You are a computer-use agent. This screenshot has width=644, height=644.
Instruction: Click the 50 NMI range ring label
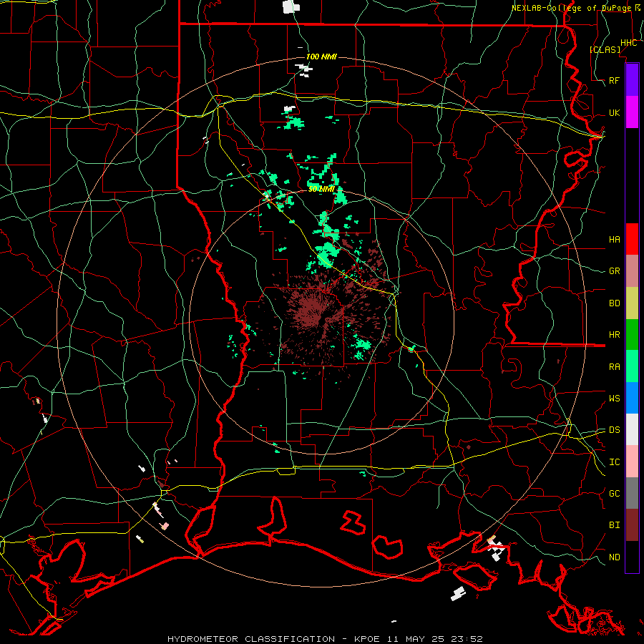pyautogui.click(x=321, y=189)
